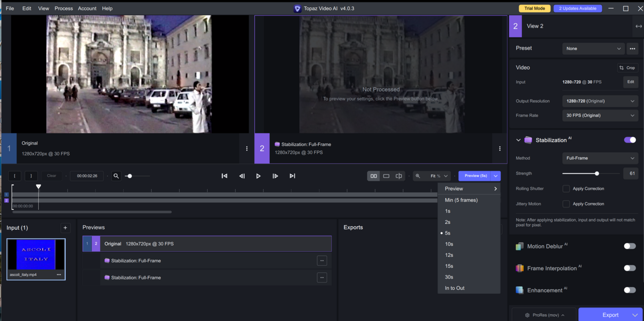This screenshot has height=321, width=644.
Task: Switch to side-by-side view icon
Action: click(374, 176)
